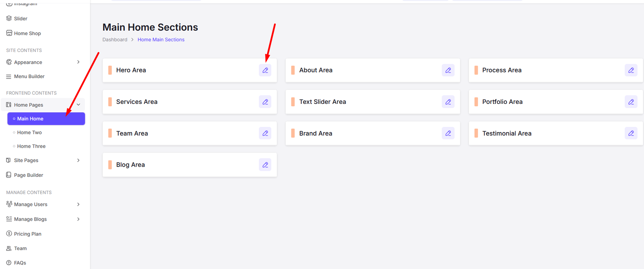Expand the Manage Users submenu
The width and height of the screenshot is (644, 269).
pyautogui.click(x=78, y=204)
